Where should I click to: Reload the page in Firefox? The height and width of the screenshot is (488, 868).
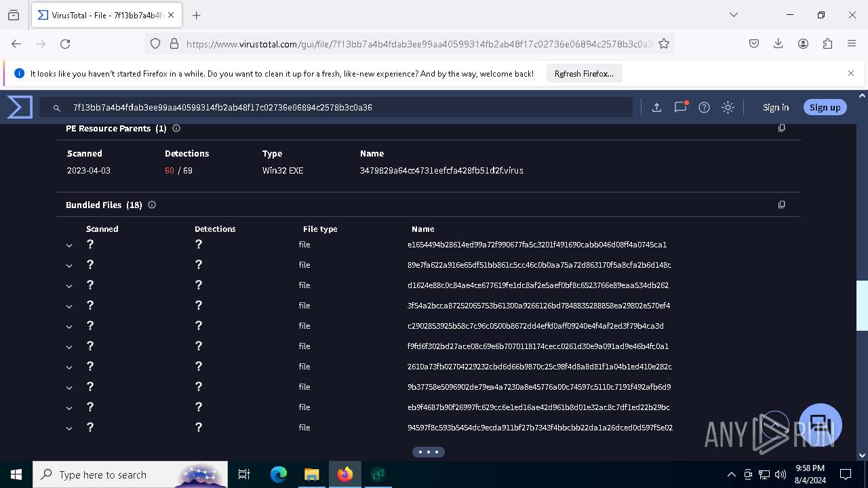coord(65,43)
